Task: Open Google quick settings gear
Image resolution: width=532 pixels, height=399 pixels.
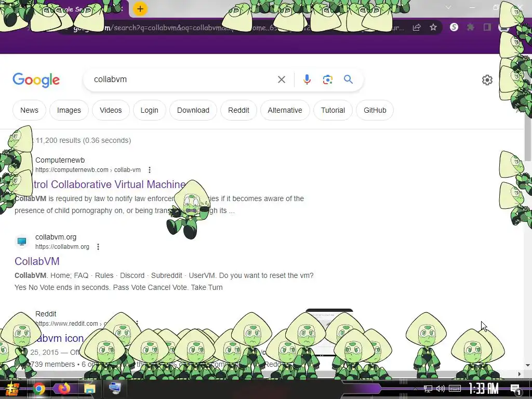Action: (487, 79)
